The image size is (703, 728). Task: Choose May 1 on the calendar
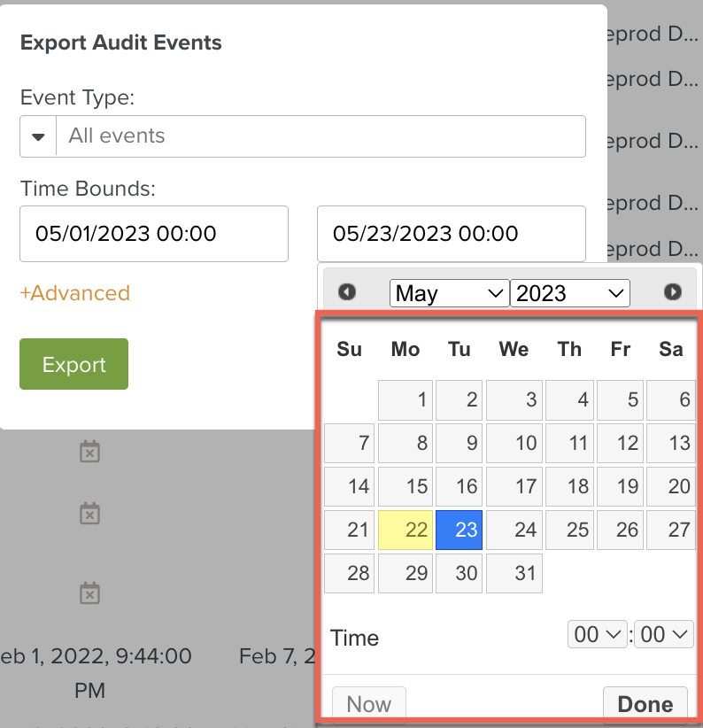pos(406,400)
